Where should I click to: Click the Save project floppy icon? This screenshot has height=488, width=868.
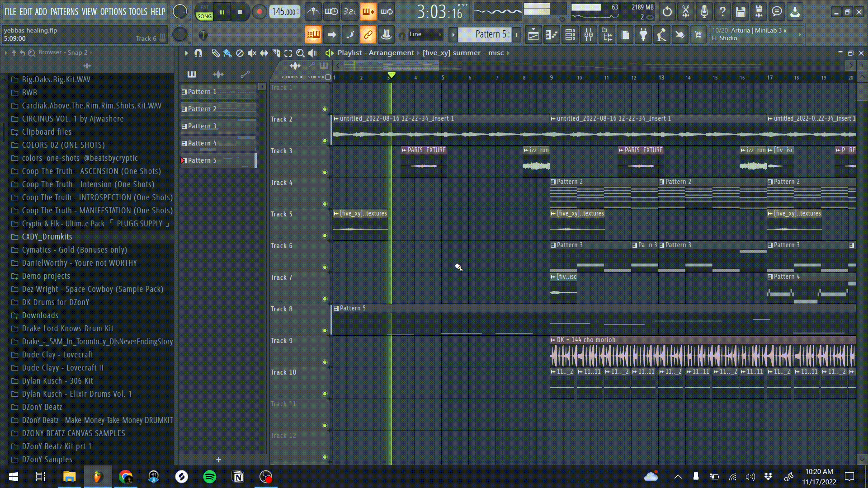741,12
